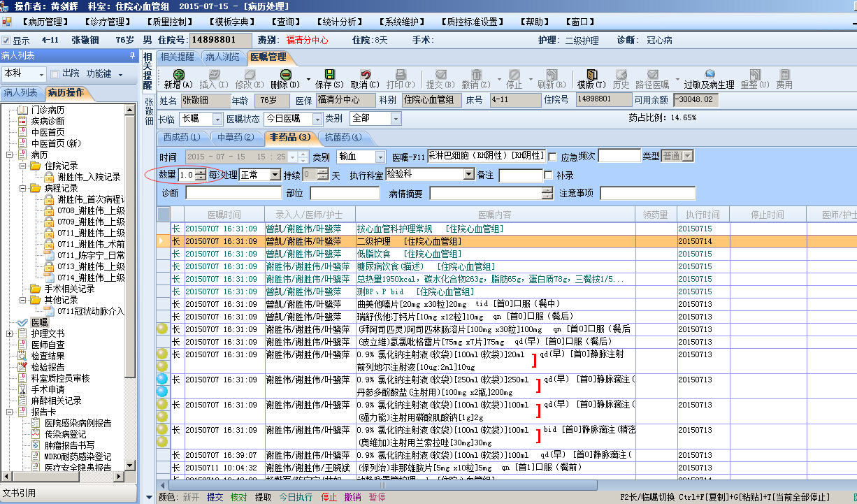Enable the 补录 checkbox

548,175
